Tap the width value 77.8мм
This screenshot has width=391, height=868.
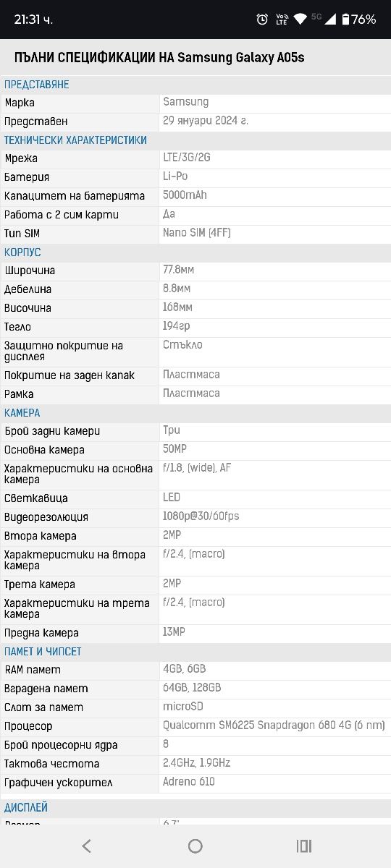click(x=179, y=270)
